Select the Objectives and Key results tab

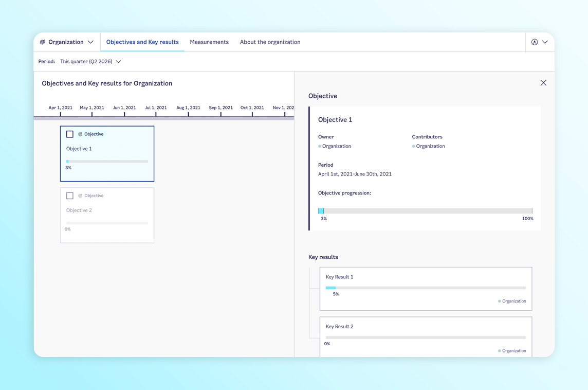click(142, 42)
